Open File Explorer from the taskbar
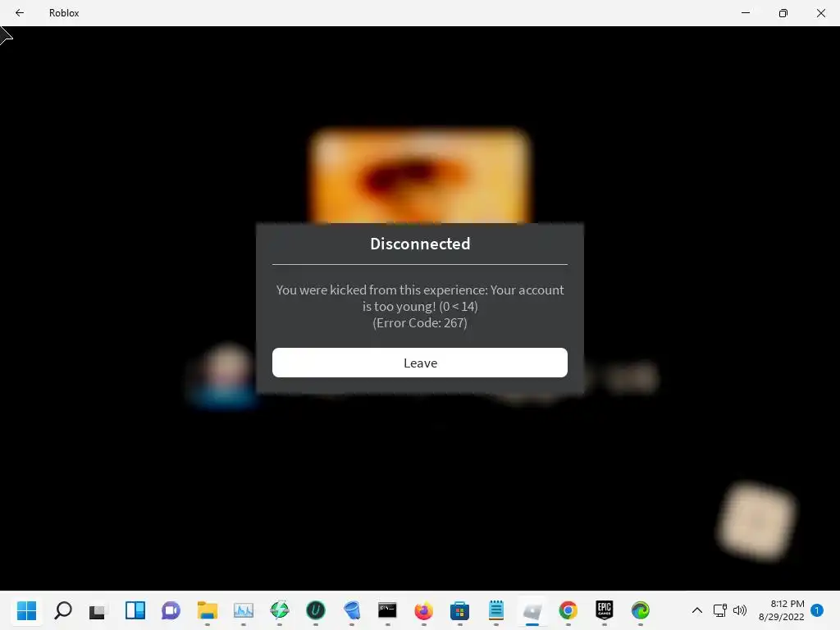840x630 pixels. 208,610
